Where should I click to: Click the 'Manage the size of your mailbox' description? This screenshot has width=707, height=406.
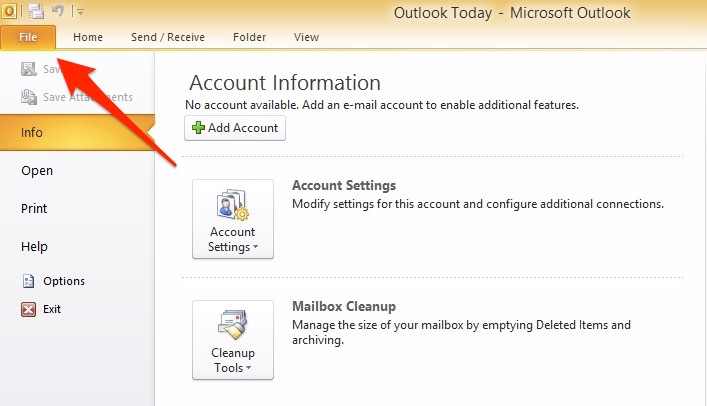(x=461, y=332)
